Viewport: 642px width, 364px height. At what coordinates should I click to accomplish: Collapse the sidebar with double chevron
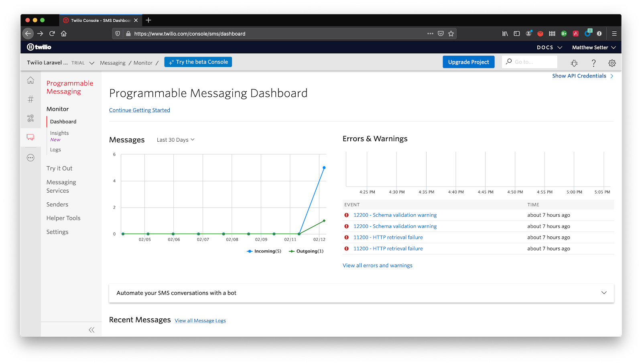pyautogui.click(x=91, y=330)
